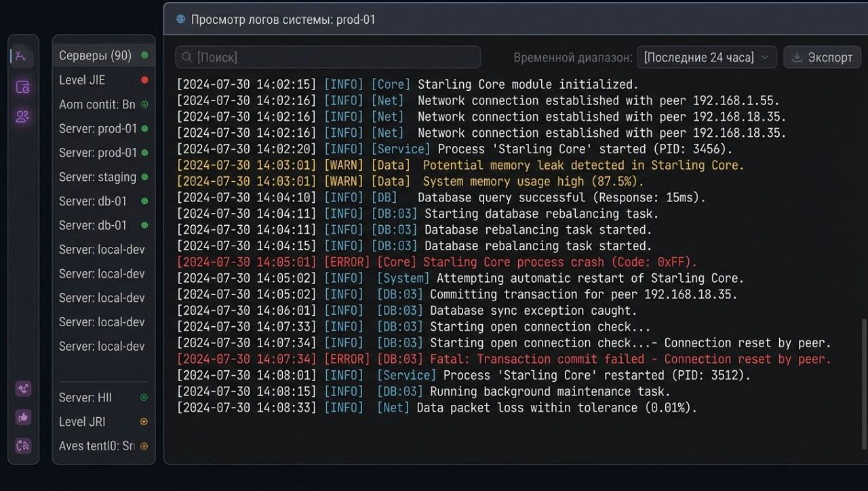Image resolution: width=868 pixels, height=491 pixels.
Task: Click the bottom-most sidebar sync icon
Action: coord(23,446)
